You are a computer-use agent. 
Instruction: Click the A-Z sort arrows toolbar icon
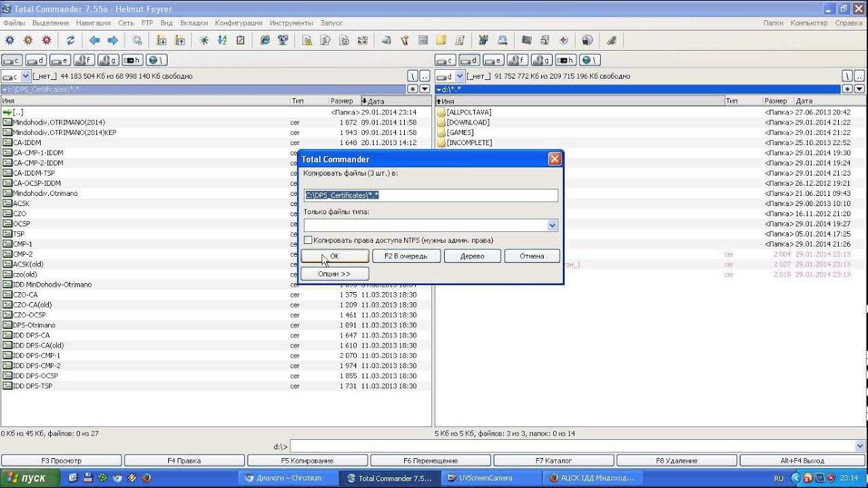pos(222,40)
